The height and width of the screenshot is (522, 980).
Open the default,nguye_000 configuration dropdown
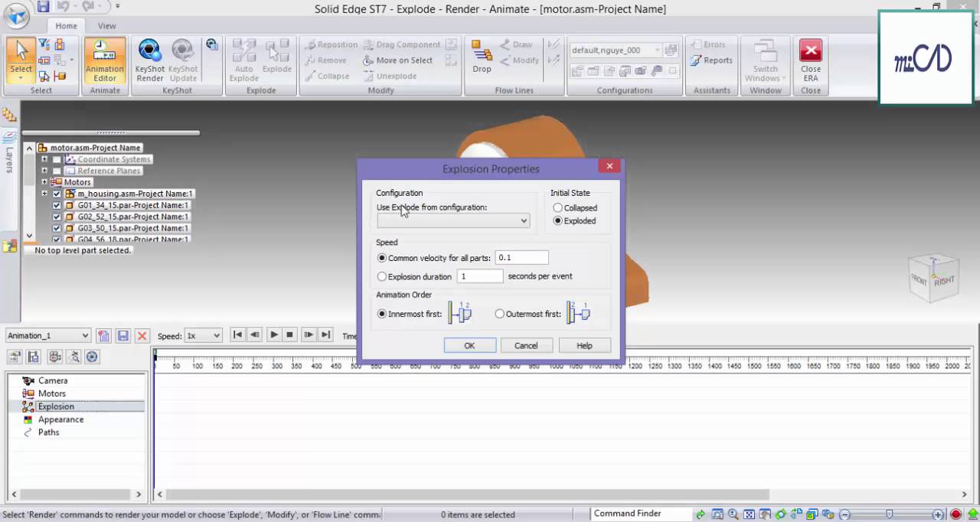616,50
